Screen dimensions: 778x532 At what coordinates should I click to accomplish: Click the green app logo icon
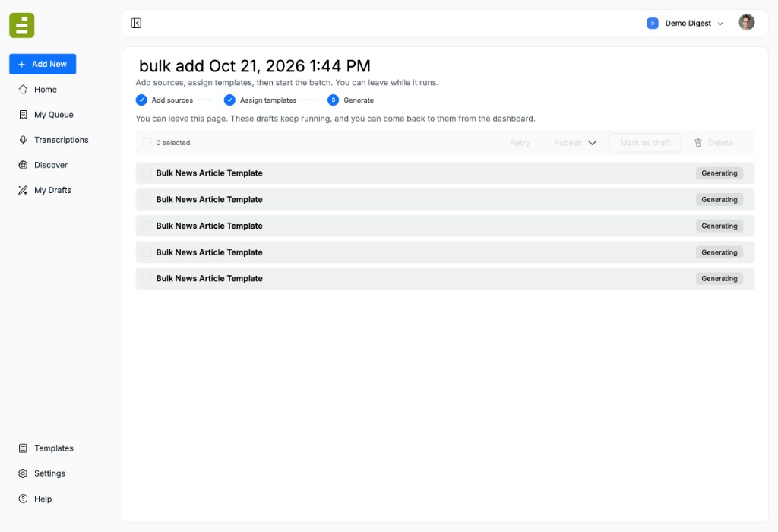coord(22,25)
